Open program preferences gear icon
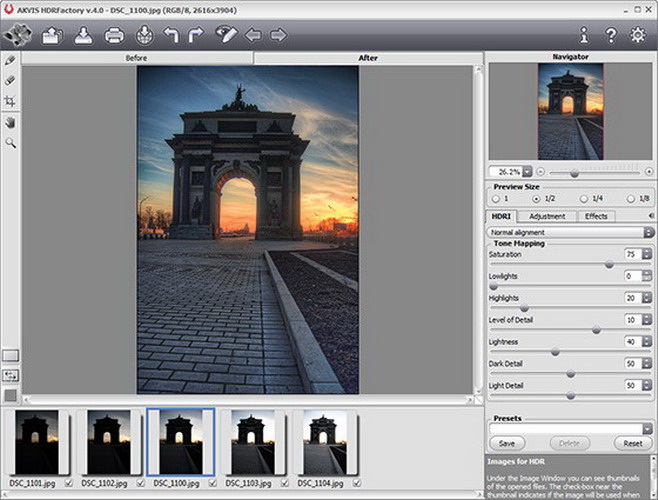Screen dimensions: 658x500 (638, 36)
